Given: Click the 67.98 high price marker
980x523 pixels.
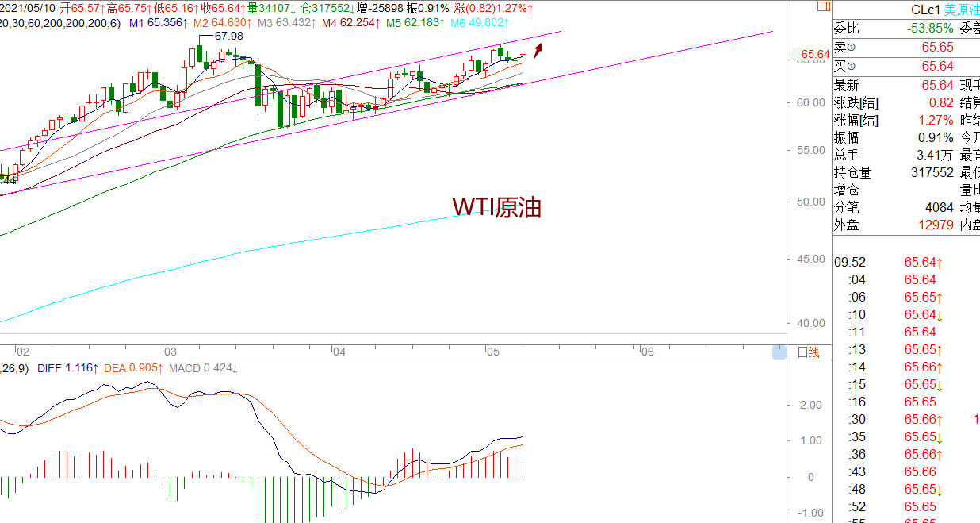Looking at the screenshot, I should [229, 36].
